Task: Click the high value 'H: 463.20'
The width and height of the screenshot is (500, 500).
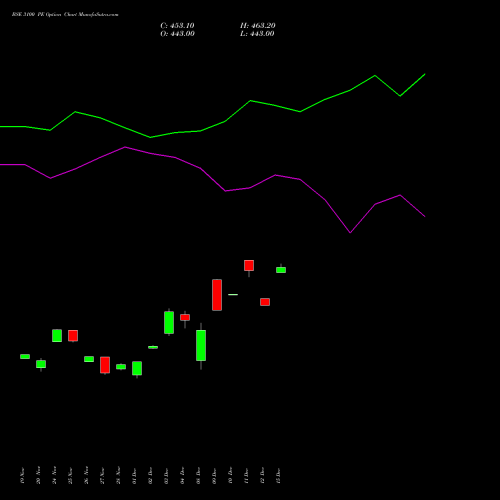Action: click(x=258, y=26)
